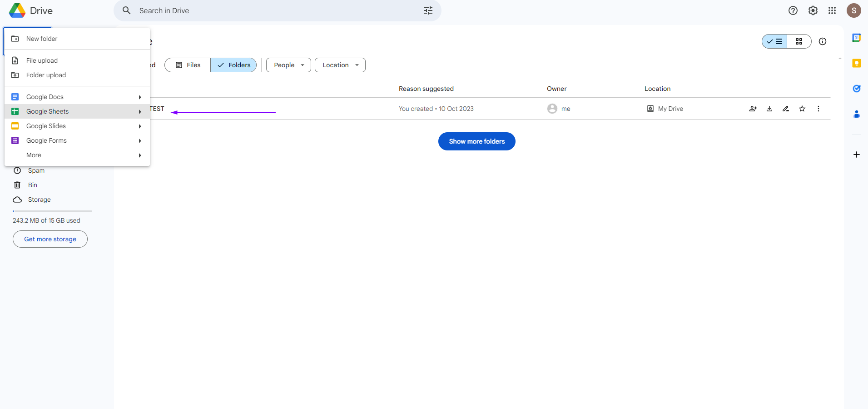Open the Keep side panel icon
This screenshot has width=868, height=409.
(x=857, y=63)
